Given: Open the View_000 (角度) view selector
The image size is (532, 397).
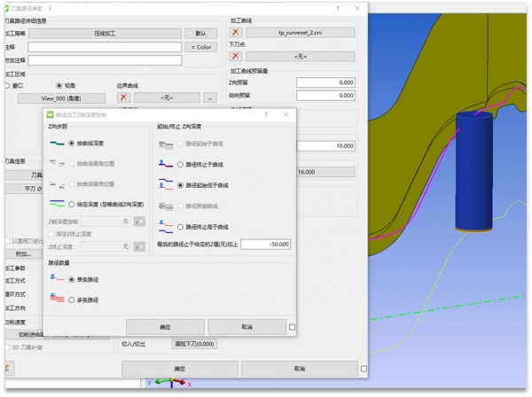Looking at the screenshot, I should tap(61, 97).
